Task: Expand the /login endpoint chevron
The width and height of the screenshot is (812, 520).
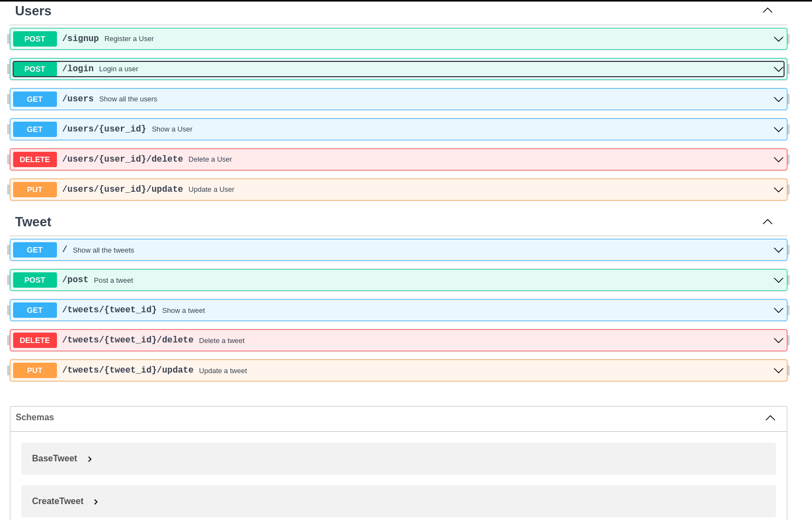Action: coord(778,69)
